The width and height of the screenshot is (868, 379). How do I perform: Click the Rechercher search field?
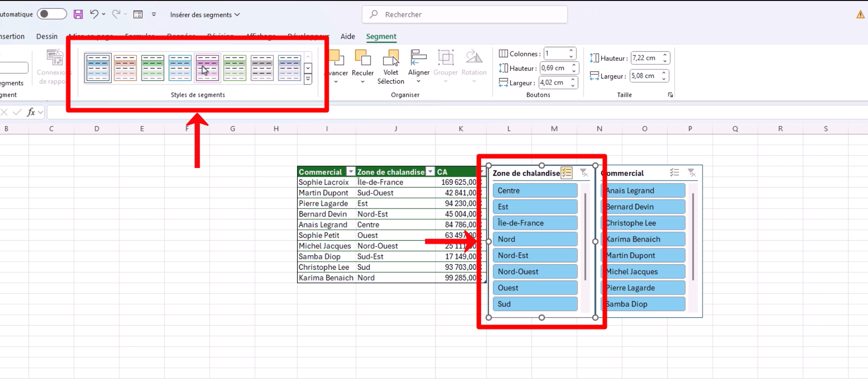tap(465, 15)
